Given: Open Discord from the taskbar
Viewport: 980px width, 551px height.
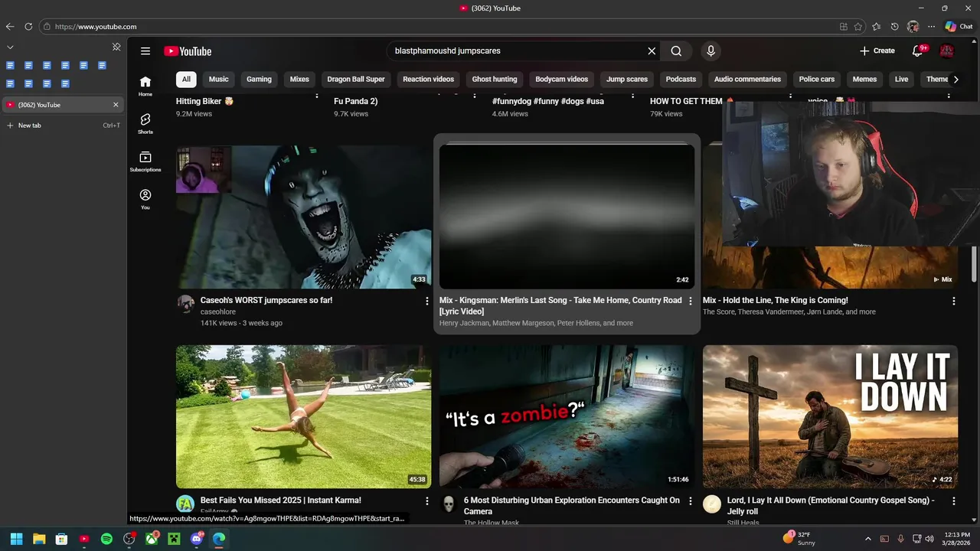Looking at the screenshot, I should (197, 539).
